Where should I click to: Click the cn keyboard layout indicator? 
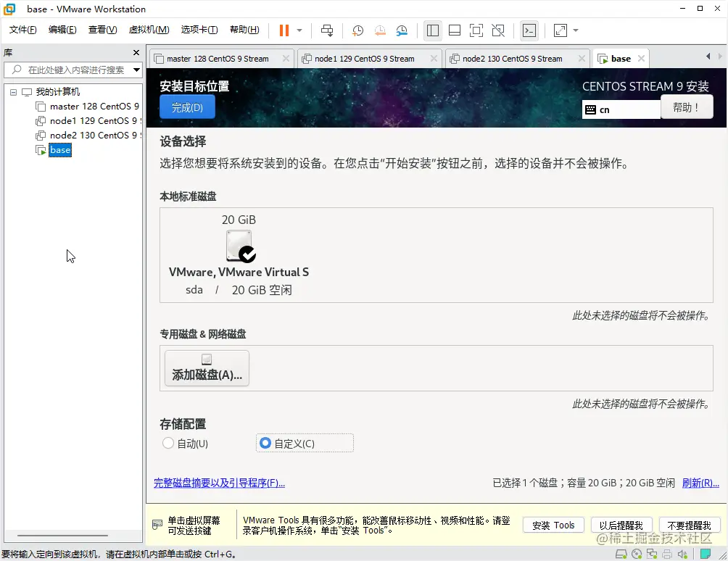point(621,110)
